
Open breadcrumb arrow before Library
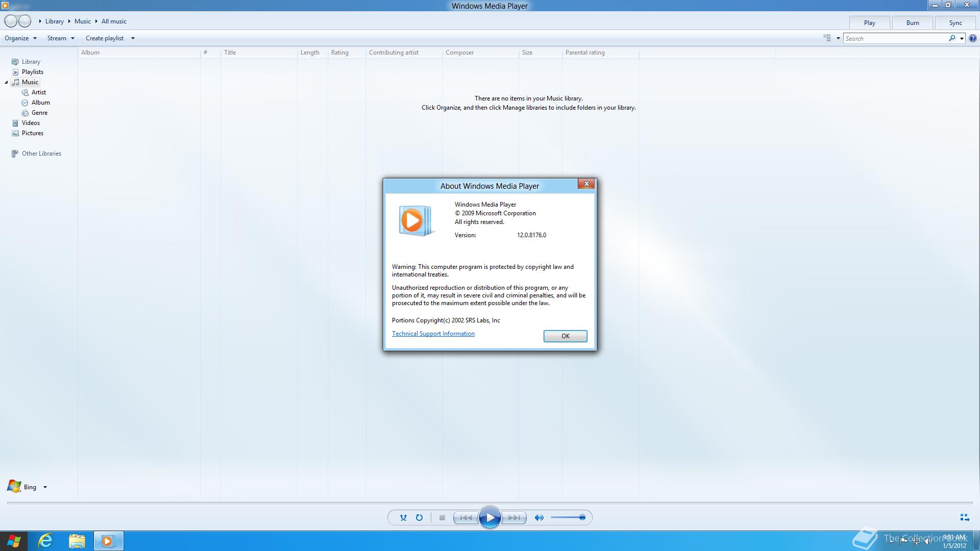pos(40,21)
